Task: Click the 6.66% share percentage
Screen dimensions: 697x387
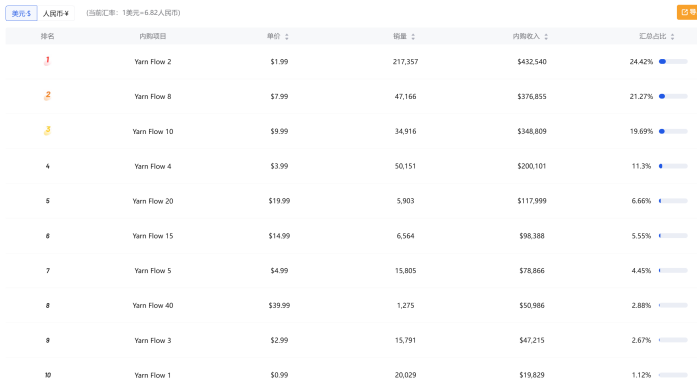Action: coord(641,201)
